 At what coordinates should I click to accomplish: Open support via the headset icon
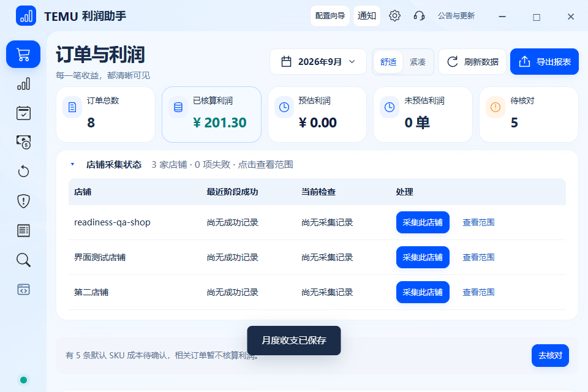(x=419, y=16)
